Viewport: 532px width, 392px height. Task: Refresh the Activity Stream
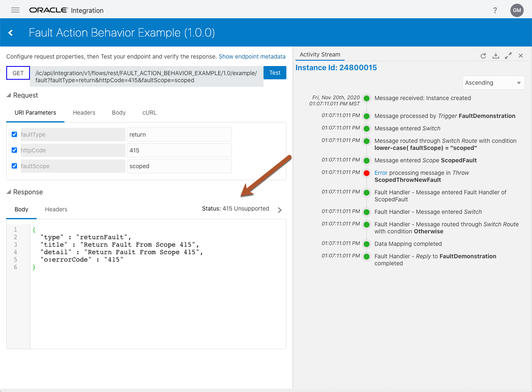tap(483, 56)
